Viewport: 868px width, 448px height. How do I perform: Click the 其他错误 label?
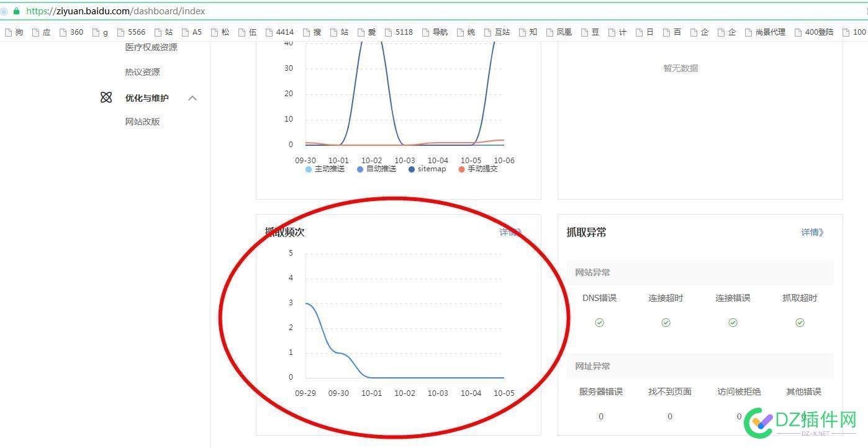point(803,392)
